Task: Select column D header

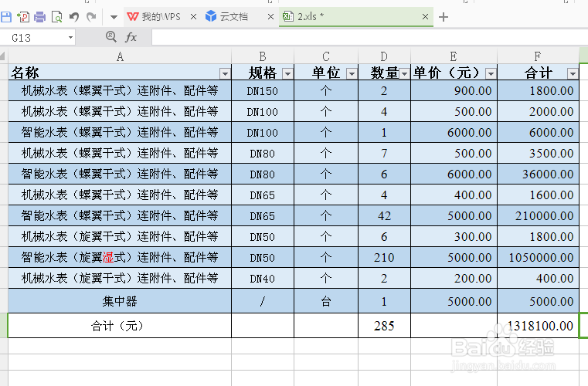Action: point(384,56)
